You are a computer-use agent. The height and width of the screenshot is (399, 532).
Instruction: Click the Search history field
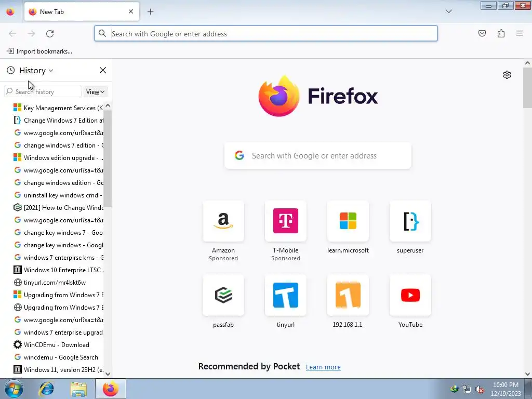[43, 91]
